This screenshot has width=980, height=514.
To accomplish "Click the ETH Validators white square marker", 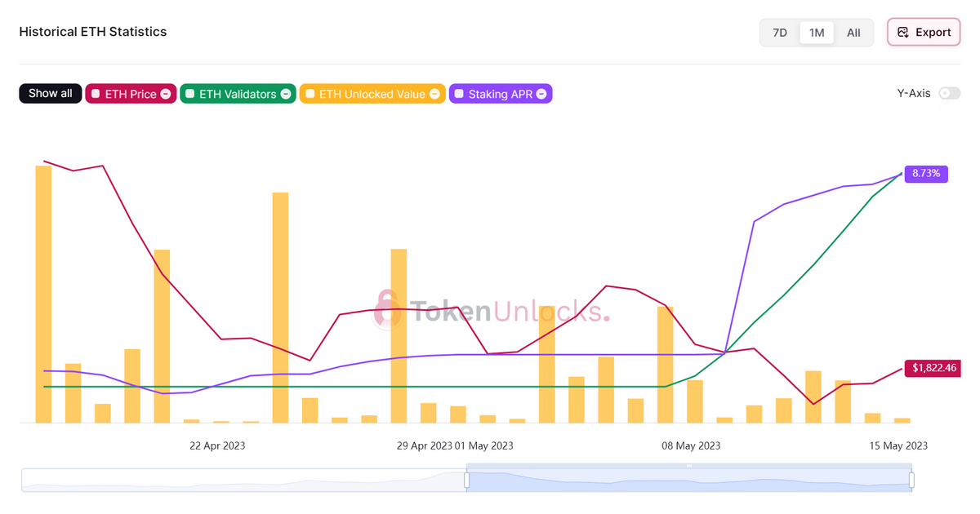I will click(190, 94).
